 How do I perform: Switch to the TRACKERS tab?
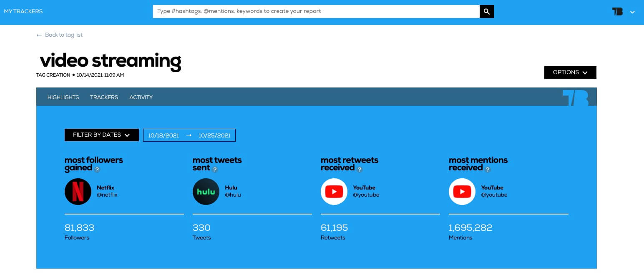tap(104, 97)
